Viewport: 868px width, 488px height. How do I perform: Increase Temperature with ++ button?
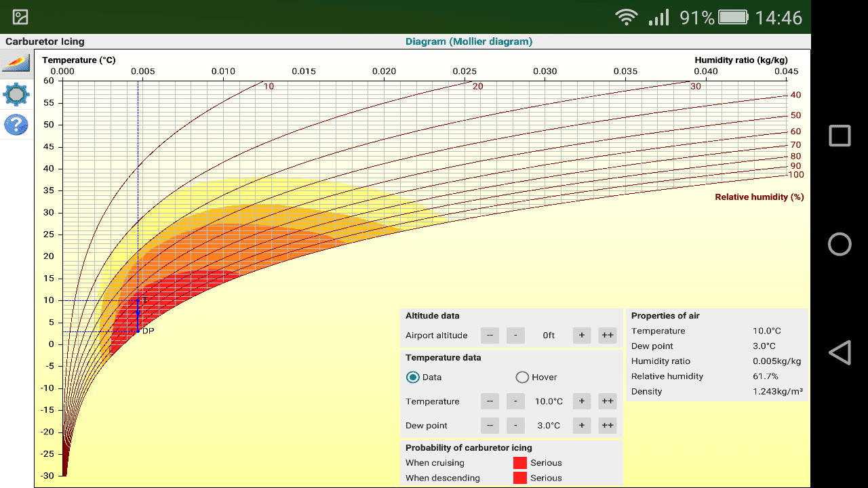608,401
